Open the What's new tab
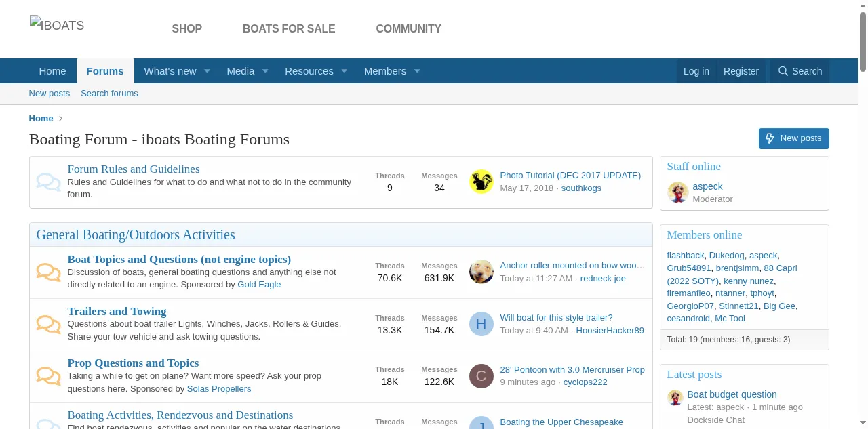The image size is (868, 429). point(170,71)
